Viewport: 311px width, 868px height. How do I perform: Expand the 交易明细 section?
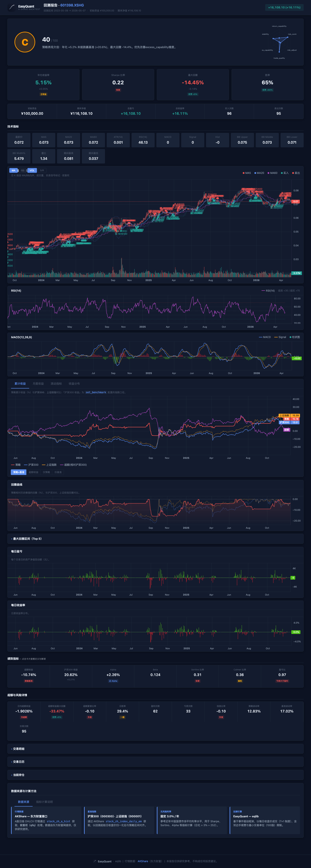click(155, 749)
